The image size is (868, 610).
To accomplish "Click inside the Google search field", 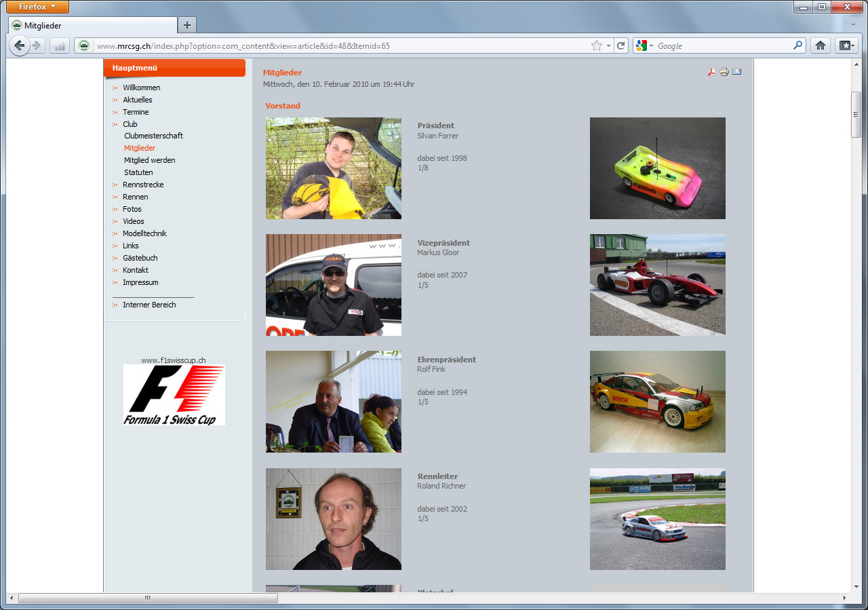I will 722,45.
